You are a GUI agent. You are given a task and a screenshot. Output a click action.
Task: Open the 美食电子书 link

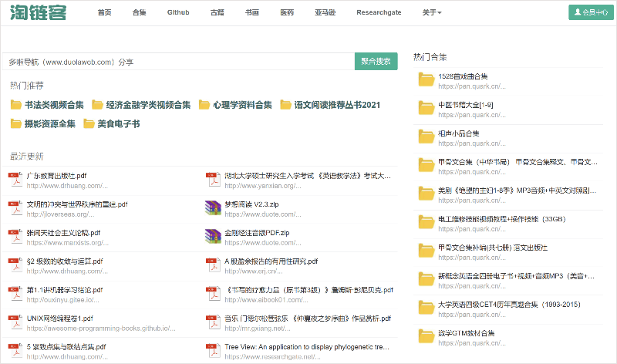click(119, 124)
